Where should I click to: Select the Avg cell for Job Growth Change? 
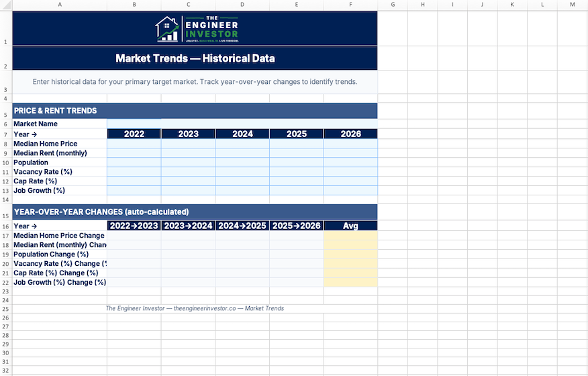[350, 283]
